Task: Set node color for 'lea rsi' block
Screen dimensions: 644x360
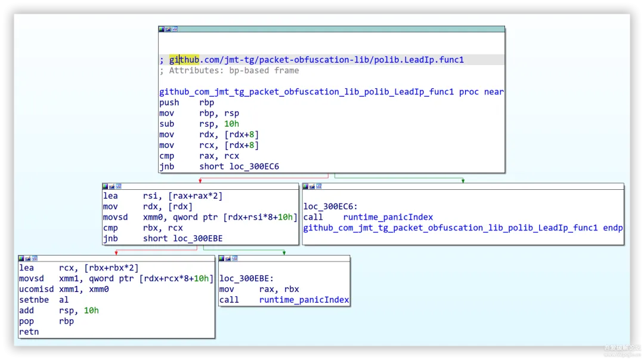Action: click(x=105, y=186)
